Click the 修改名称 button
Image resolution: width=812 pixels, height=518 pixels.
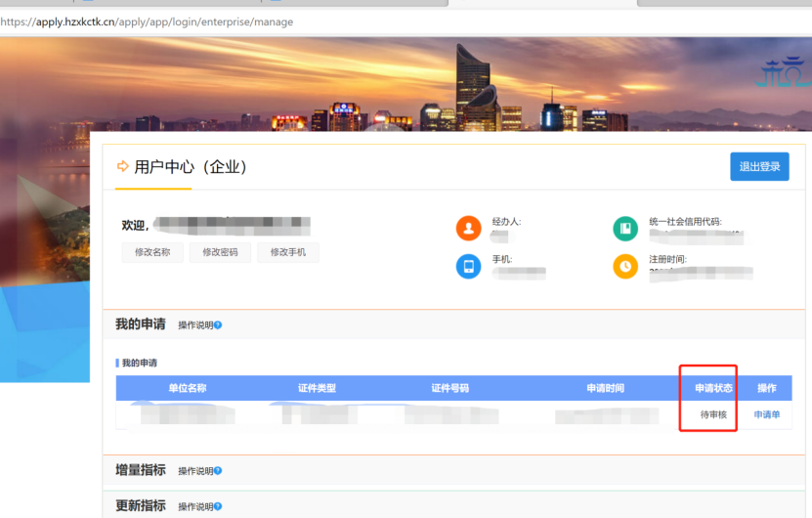point(152,252)
